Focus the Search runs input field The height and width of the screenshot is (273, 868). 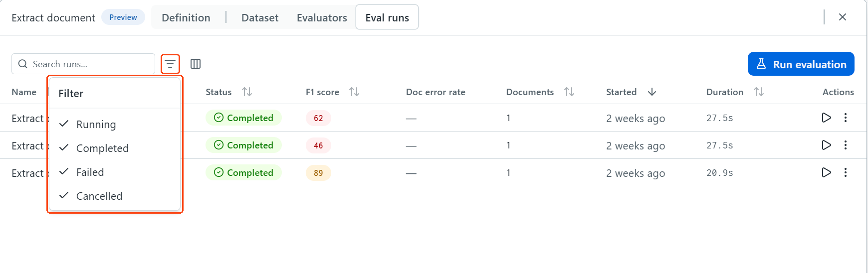click(x=83, y=64)
